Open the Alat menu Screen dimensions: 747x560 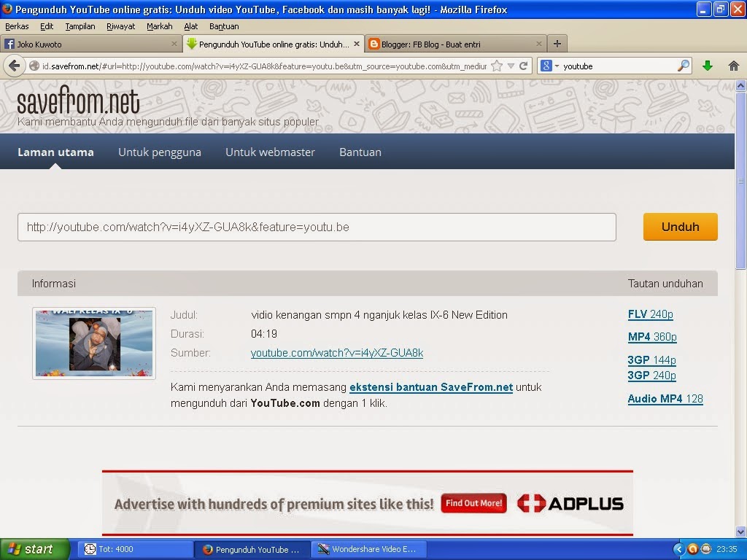[x=190, y=26]
